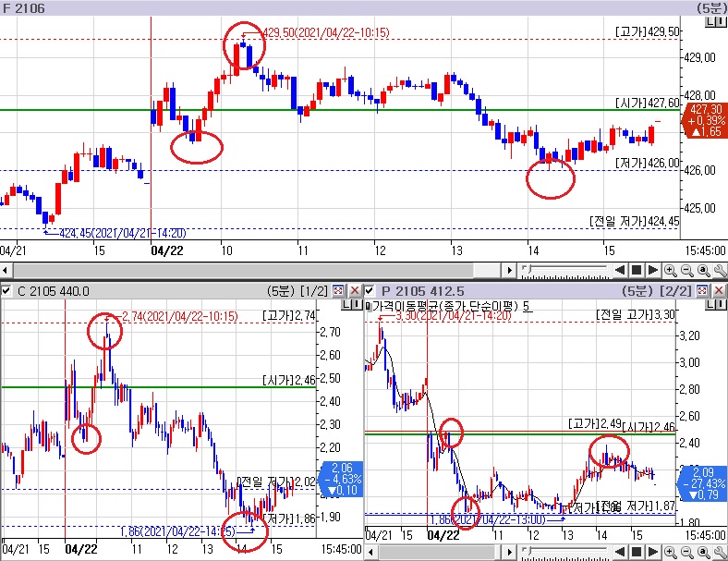728x561 pixels.
Task: Click the [전일 저가]424,45 label
Action: (x=634, y=221)
